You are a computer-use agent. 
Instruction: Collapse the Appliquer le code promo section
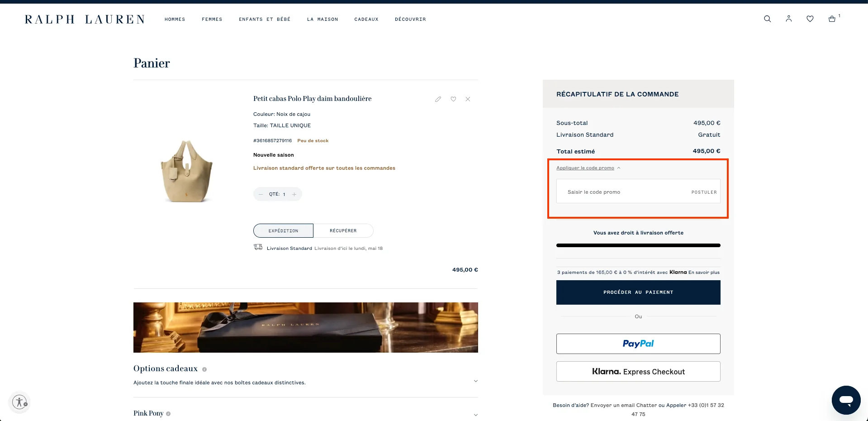(588, 168)
